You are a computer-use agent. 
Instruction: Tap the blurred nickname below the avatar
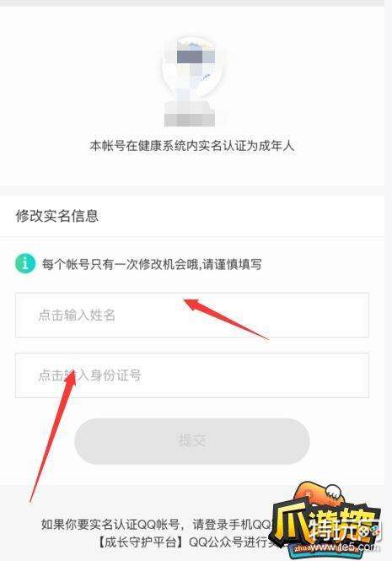(x=190, y=113)
